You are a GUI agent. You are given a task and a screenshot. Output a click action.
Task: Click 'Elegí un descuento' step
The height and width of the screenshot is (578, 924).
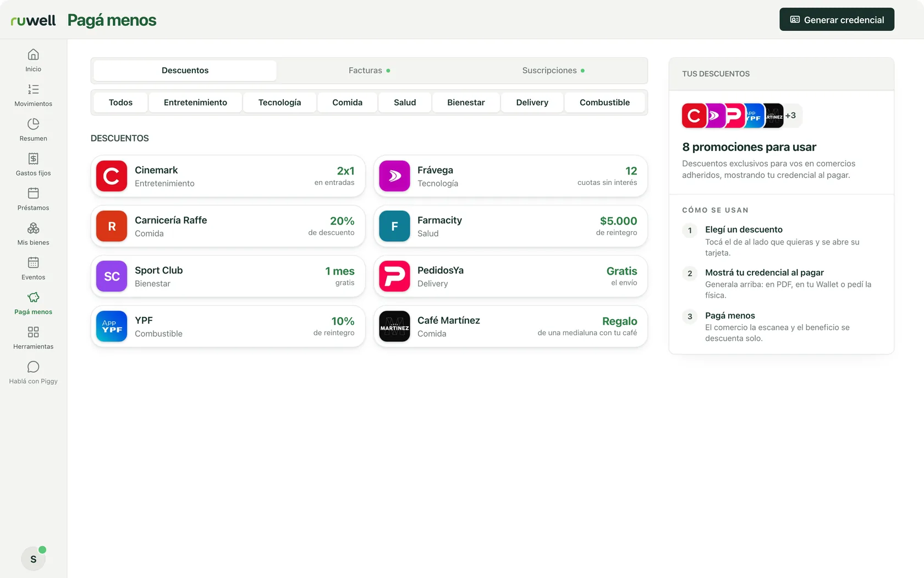[x=744, y=230]
